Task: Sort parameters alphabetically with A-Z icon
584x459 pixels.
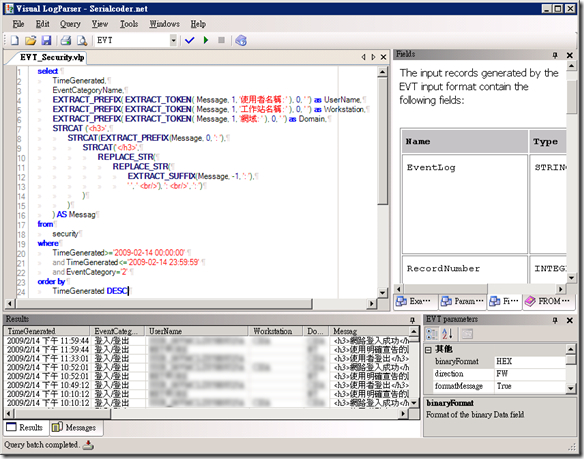Action: (447, 334)
